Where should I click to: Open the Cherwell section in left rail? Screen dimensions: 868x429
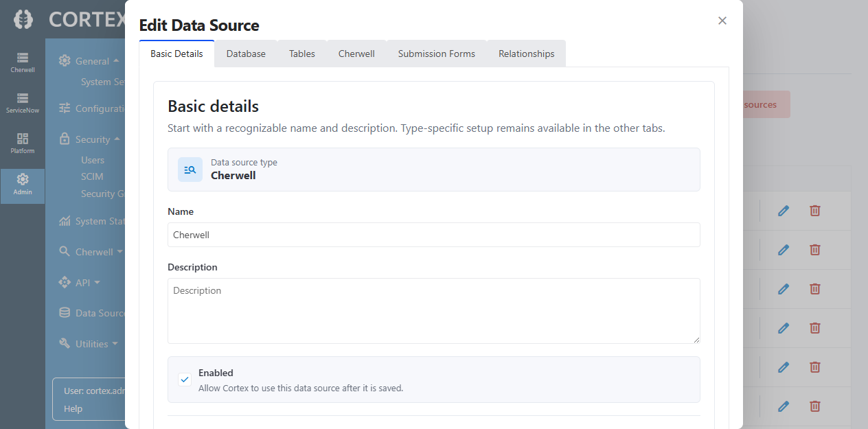pyautogui.click(x=23, y=62)
